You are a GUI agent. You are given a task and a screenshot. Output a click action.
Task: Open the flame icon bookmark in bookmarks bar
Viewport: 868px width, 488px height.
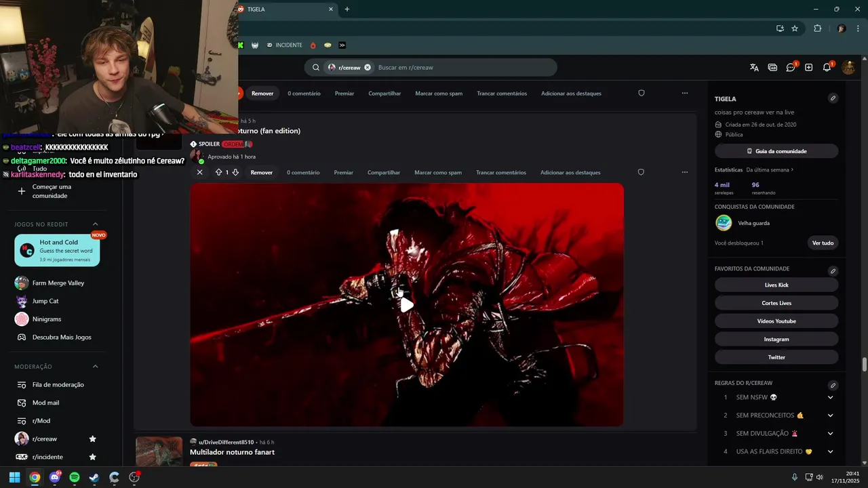[313, 45]
